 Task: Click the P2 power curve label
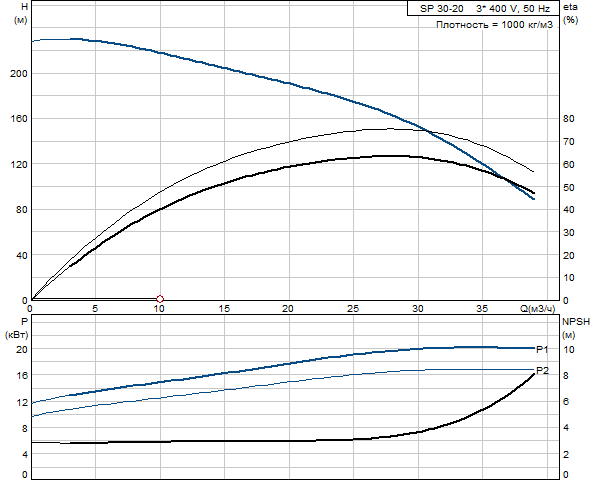point(542,370)
